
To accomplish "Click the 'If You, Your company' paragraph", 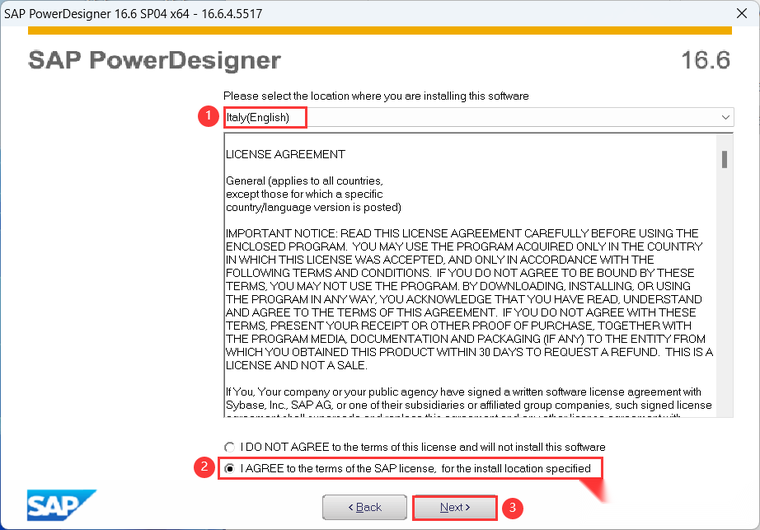I will [x=469, y=402].
